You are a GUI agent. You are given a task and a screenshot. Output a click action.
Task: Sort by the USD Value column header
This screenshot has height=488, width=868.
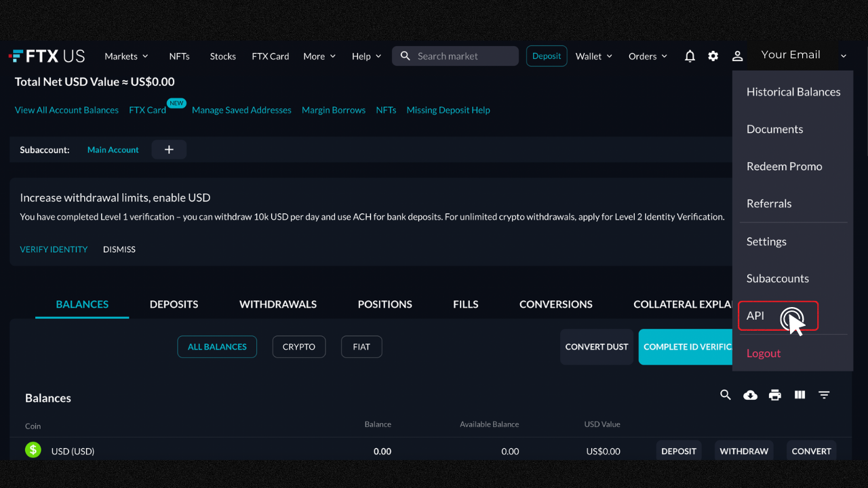coord(602,424)
